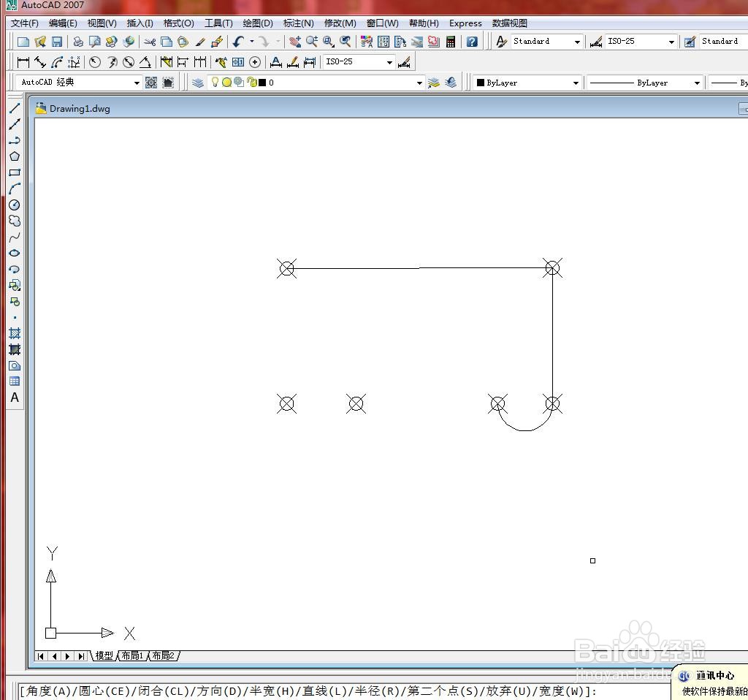
Task: Select the Gradient fill tool
Action: pyautogui.click(x=15, y=349)
